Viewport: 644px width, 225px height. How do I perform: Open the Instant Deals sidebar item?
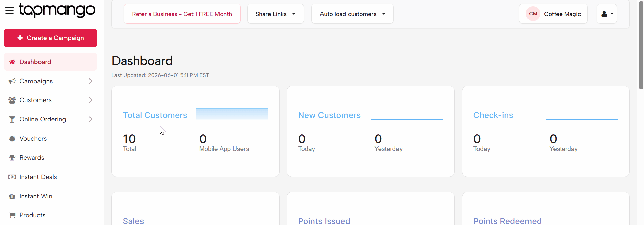tap(51, 177)
